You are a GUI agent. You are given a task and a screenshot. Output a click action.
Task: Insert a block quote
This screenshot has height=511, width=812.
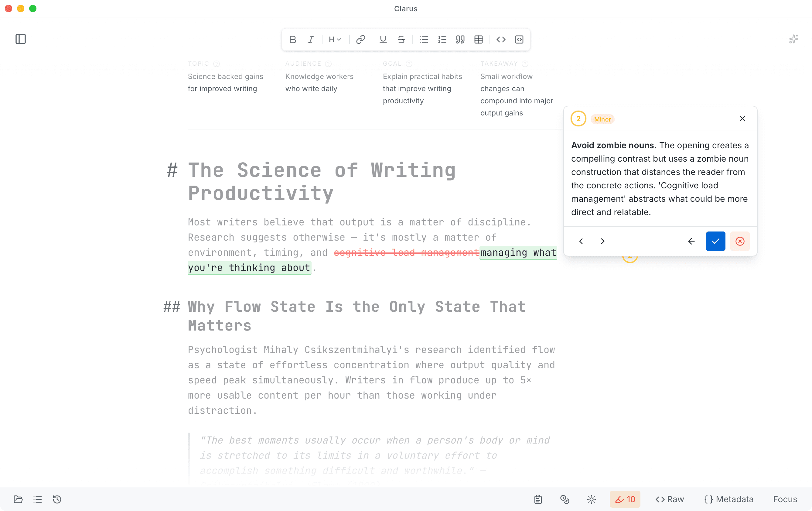click(x=460, y=39)
